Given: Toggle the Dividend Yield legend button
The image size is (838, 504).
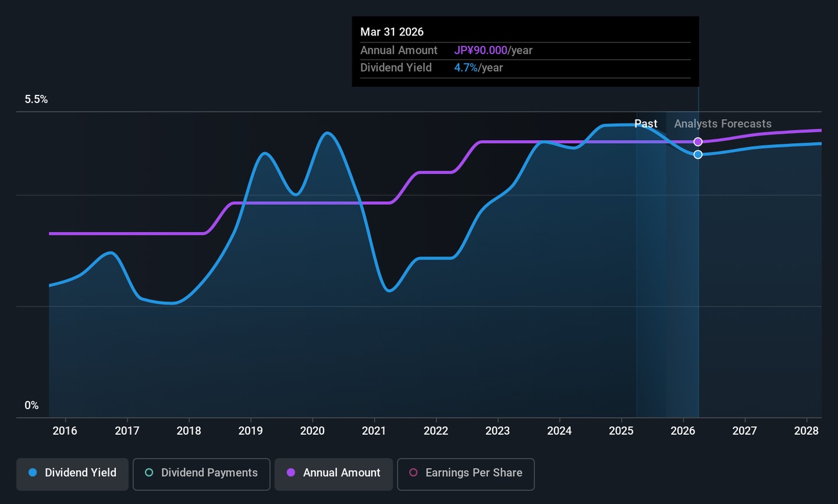Looking at the screenshot, I should click(72, 473).
